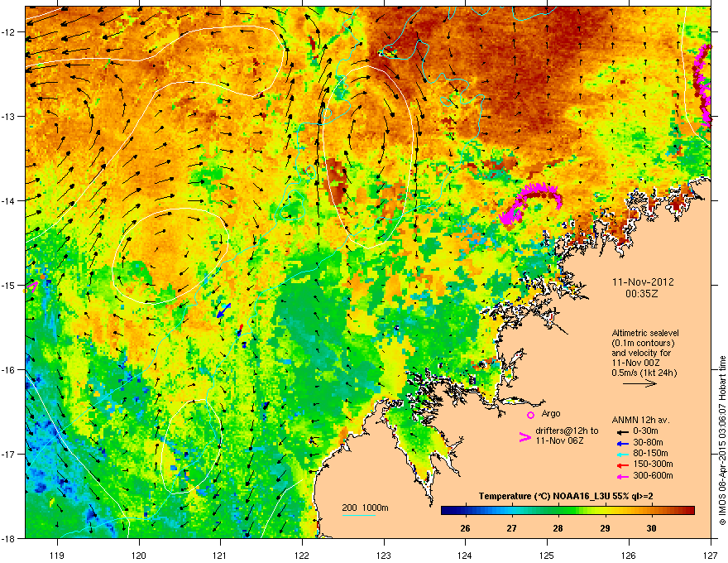Click the 'Argo' legend label
This screenshot has width=728, height=563.
tap(551, 413)
